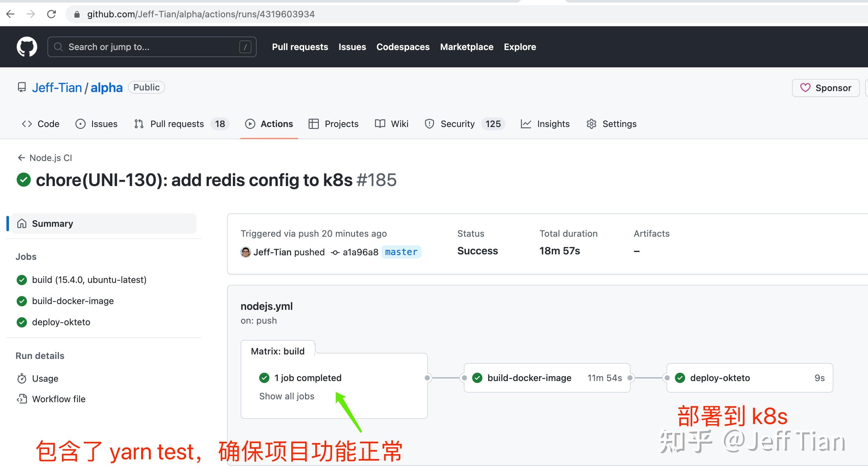
Task: Open the Wiki tab
Action: click(x=392, y=124)
